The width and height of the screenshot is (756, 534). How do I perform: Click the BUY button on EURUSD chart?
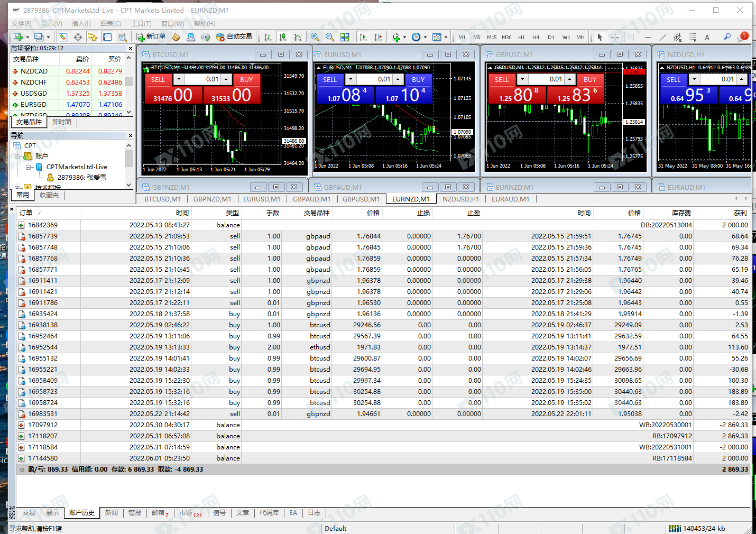[x=418, y=79]
